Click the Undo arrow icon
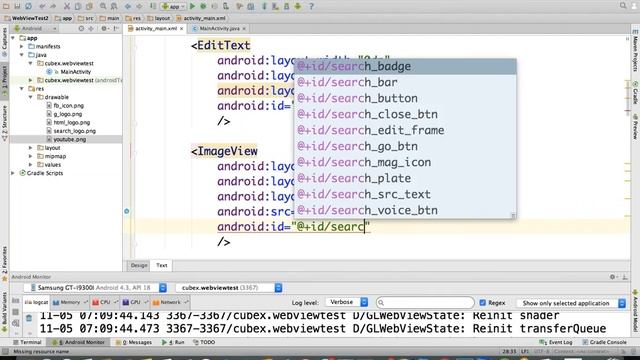 (42, 6)
